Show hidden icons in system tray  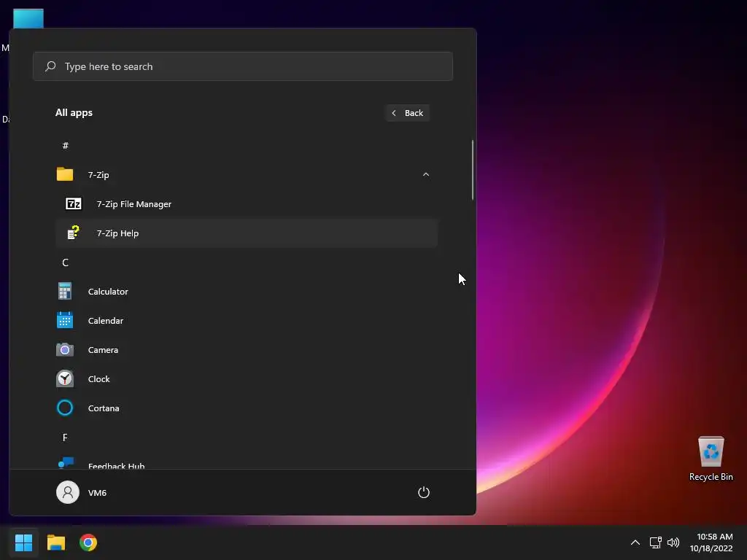635,542
